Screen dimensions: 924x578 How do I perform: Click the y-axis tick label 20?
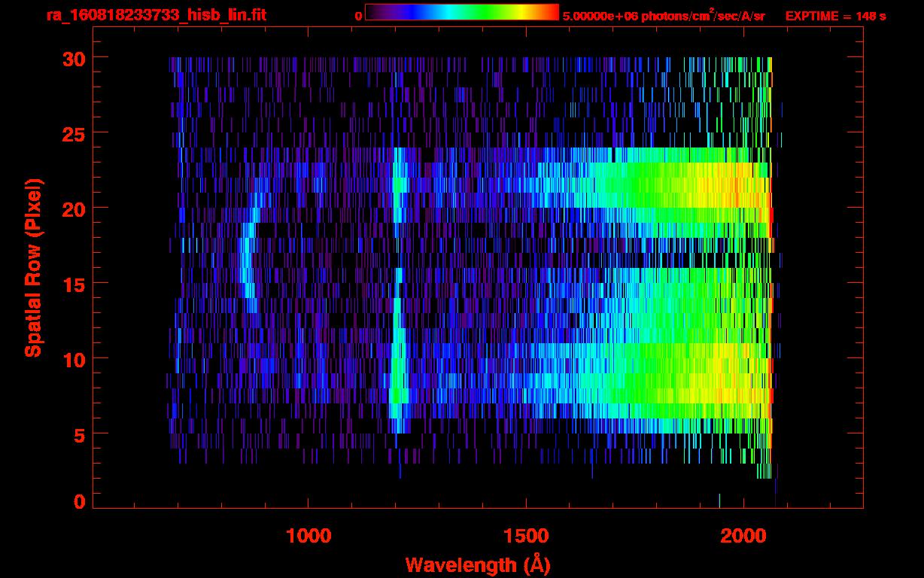point(72,208)
